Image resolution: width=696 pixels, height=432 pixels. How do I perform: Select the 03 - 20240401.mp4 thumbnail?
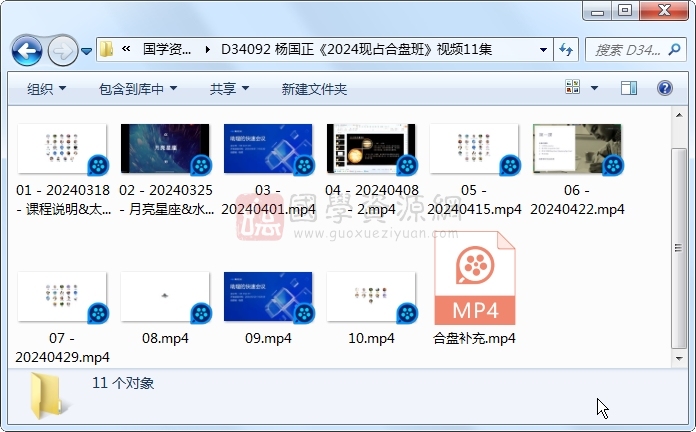coord(268,149)
